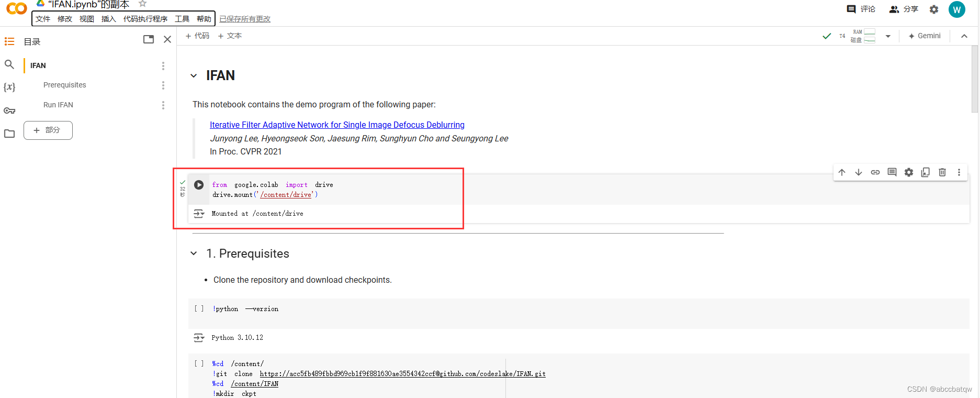Copy link to the cell
This screenshot has height=398, width=980.
[875, 172]
